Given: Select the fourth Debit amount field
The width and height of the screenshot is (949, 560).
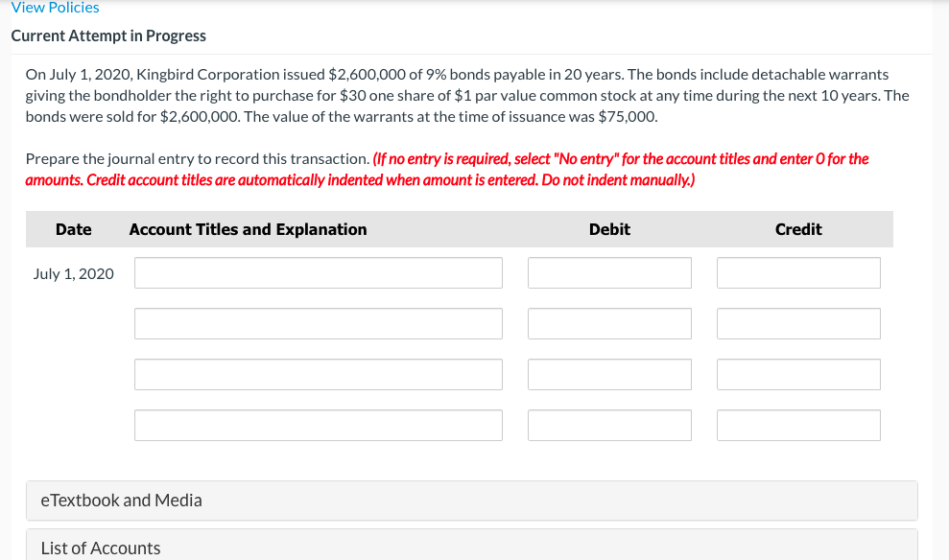Looking at the screenshot, I should coord(609,425).
